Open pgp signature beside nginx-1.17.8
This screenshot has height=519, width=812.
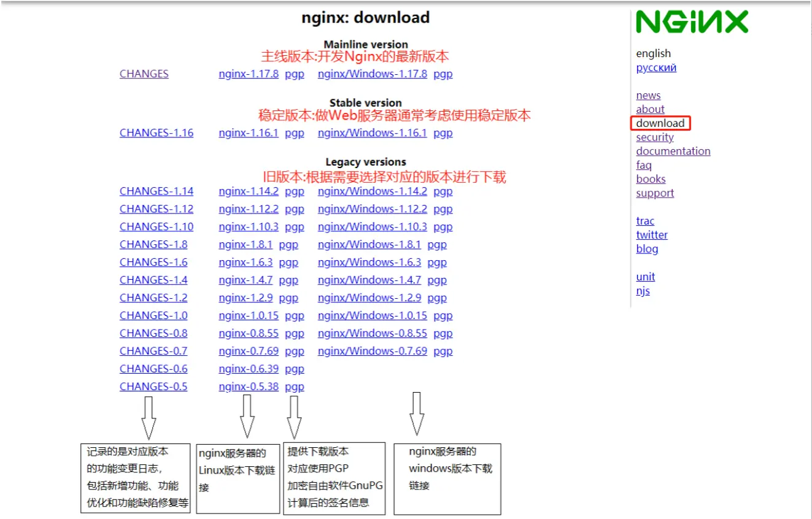pos(295,74)
